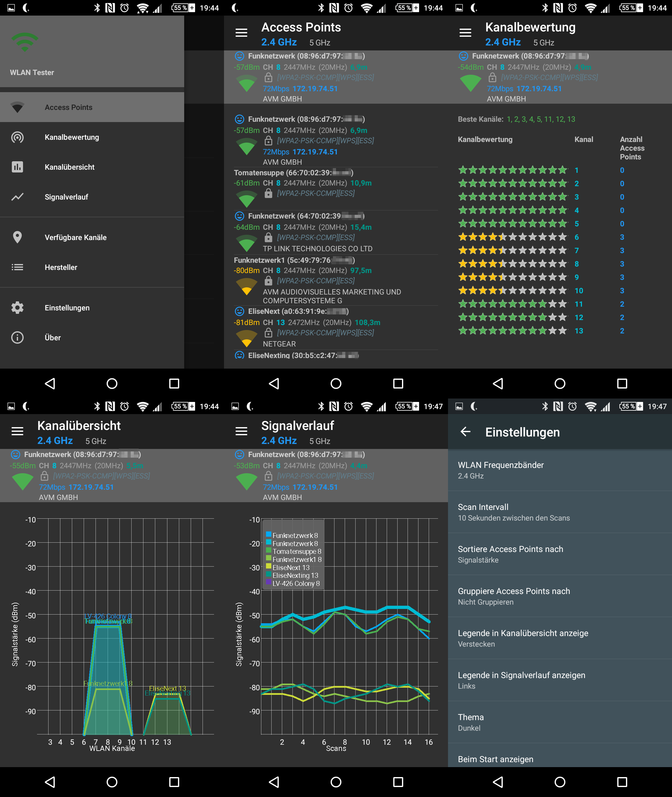This screenshot has width=672, height=797.
Task: Tap bar chart icon for Kanalübersicht
Action: (x=17, y=167)
